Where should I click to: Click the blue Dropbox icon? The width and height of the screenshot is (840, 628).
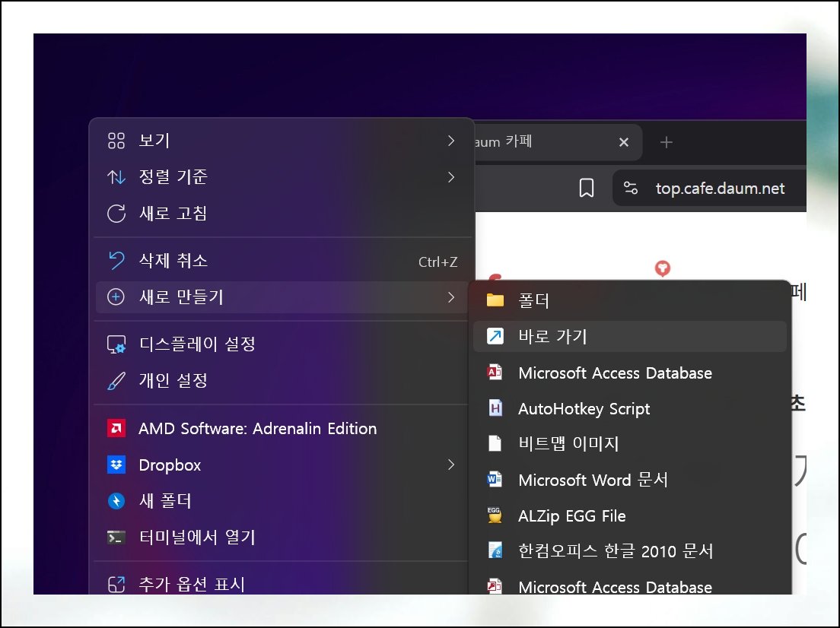pyautogui.click(x=116, y=465)
